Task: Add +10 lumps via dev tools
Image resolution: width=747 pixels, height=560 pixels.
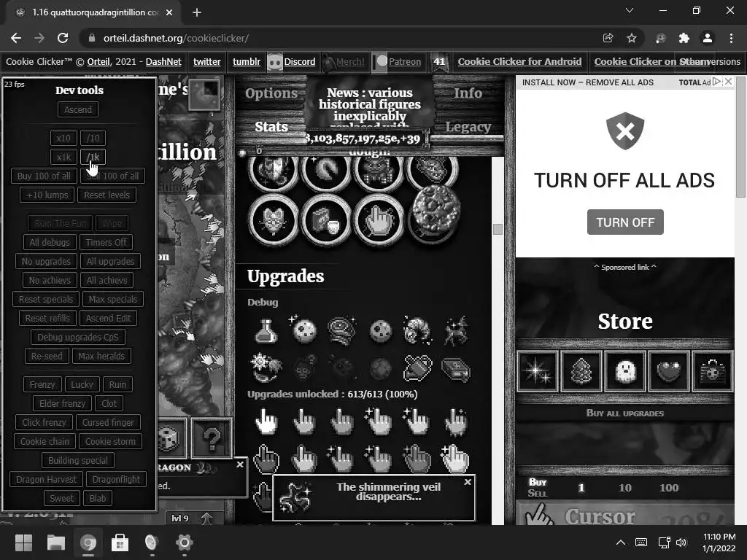Action: pyautogui.click(x=47, y=195)
